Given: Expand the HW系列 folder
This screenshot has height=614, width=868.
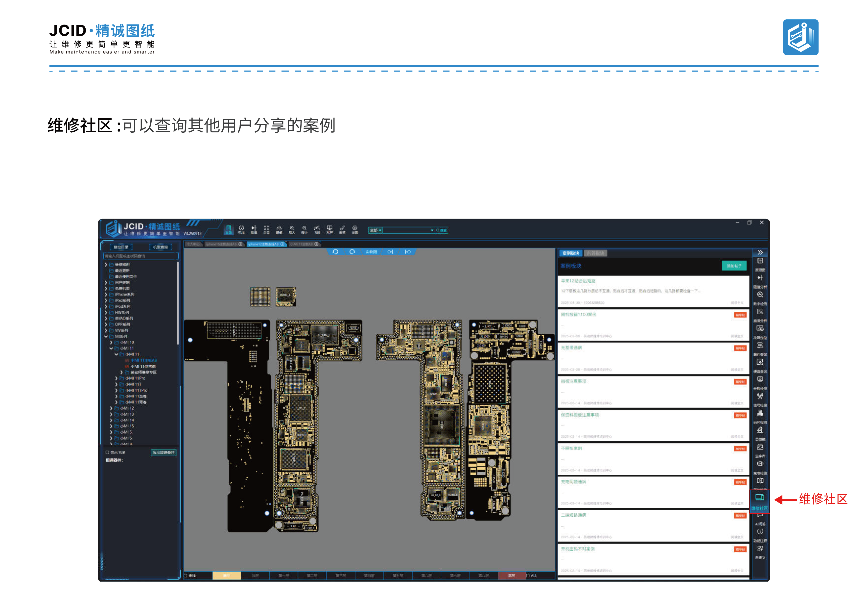Looking at the screenshot, I should (x=106, y=313).
